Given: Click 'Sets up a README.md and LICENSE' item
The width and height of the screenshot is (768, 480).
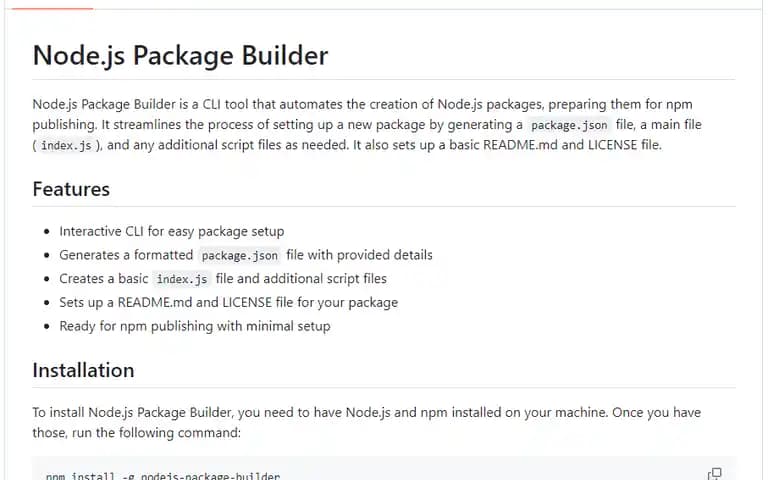Looking at the screenshot, I should (228, 303).
